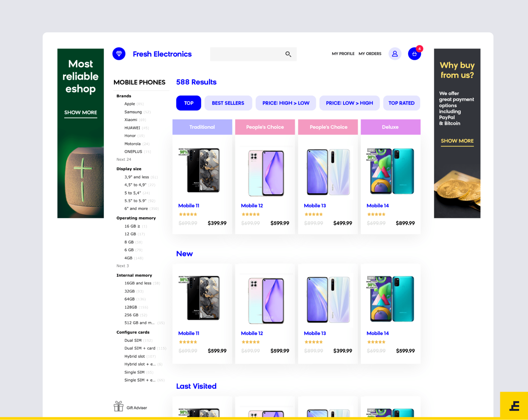Screen dimensions: 528x420
Task: Click Mobile 11 star rating in top row
Action: click(x=188, y=214)
